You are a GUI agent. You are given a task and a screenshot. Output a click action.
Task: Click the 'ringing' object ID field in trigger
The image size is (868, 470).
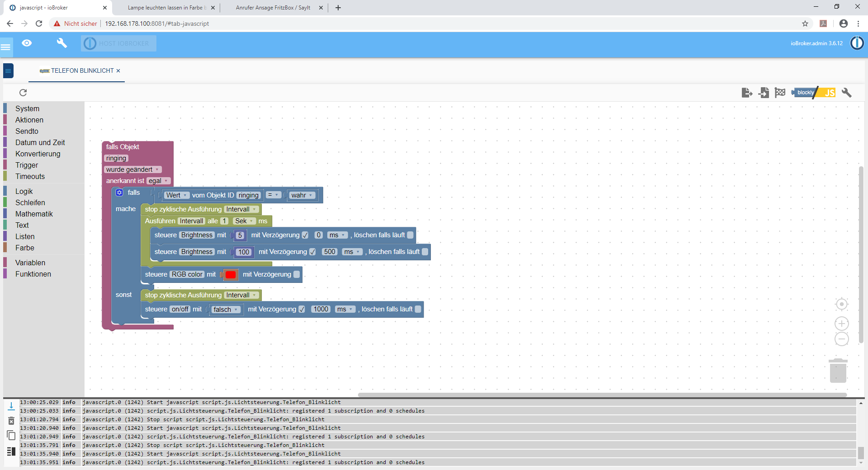tap(116, 158)
